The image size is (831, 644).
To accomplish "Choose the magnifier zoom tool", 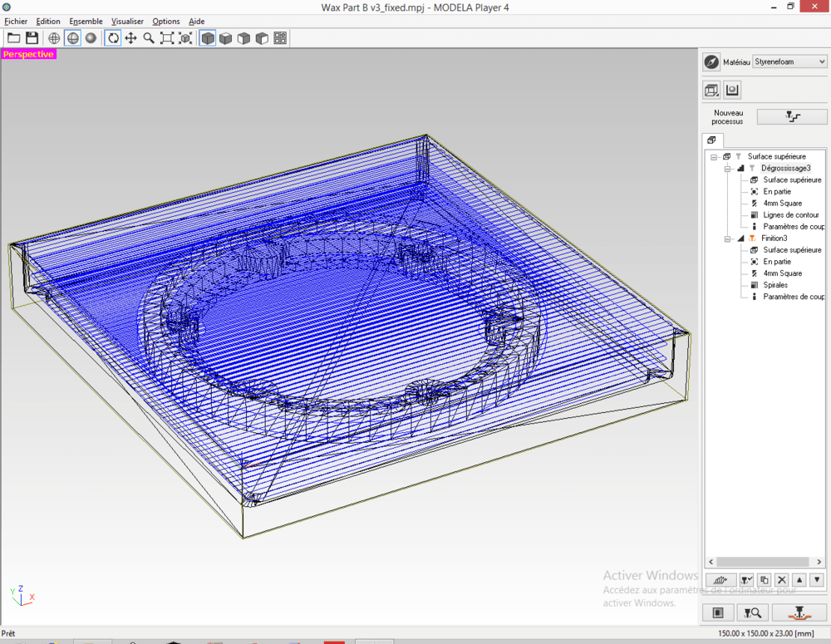I will 149,38.
